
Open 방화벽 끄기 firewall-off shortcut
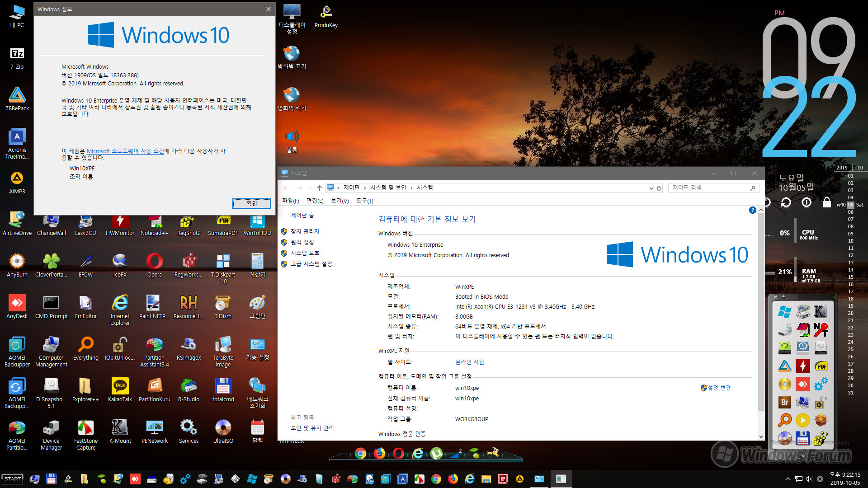pyautogui.click(x=292, y=57)
